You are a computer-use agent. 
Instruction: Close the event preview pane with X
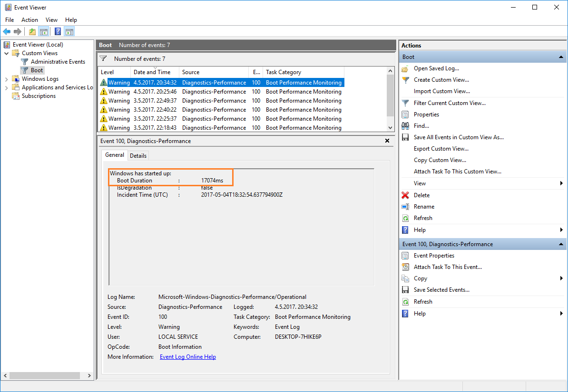coord(387,141)
